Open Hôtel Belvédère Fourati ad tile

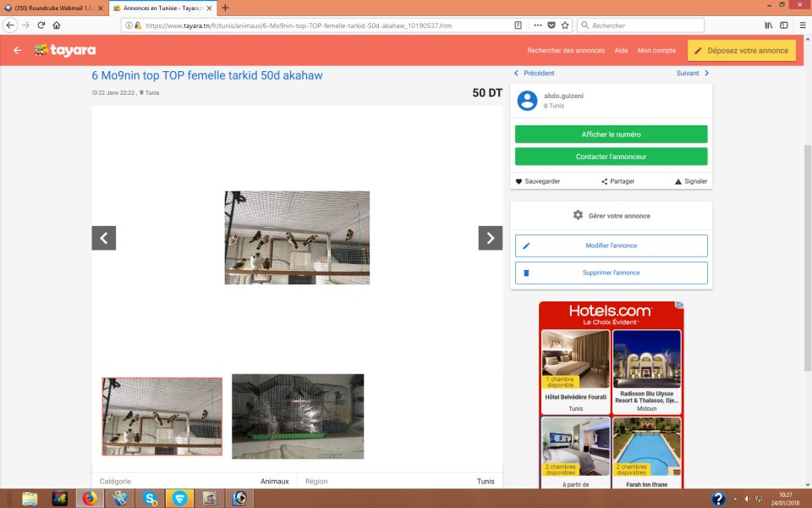point(576,372)
